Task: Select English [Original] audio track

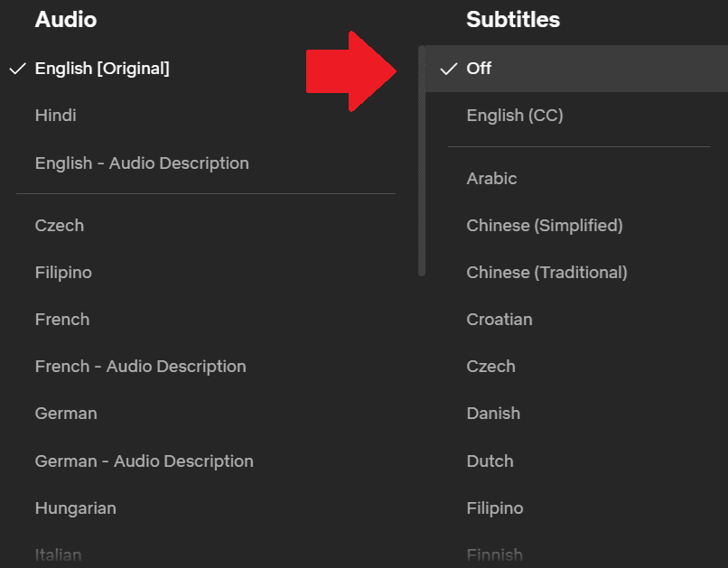Action: [102, 69]
